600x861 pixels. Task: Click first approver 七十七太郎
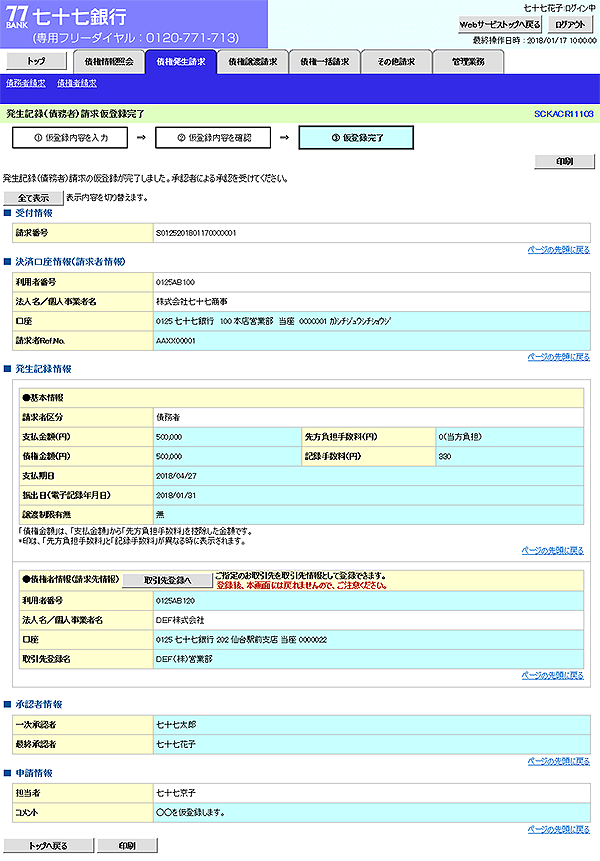[176, 725]
